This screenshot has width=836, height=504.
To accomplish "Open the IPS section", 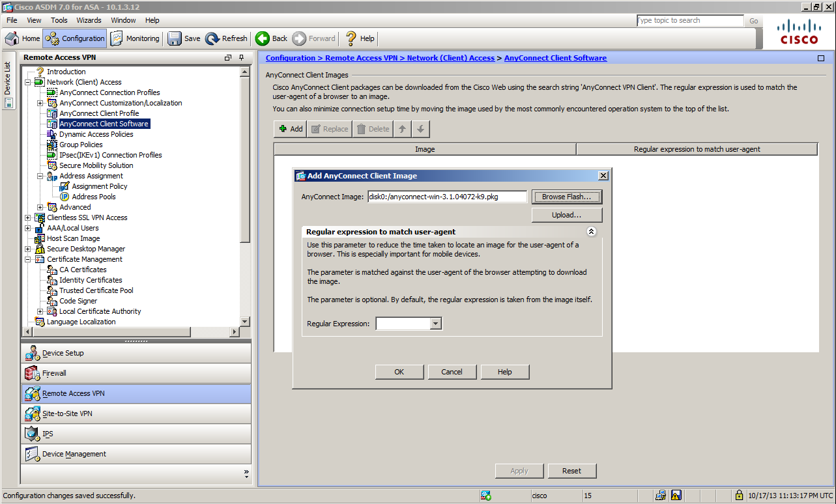I will [x=136, y=434].
